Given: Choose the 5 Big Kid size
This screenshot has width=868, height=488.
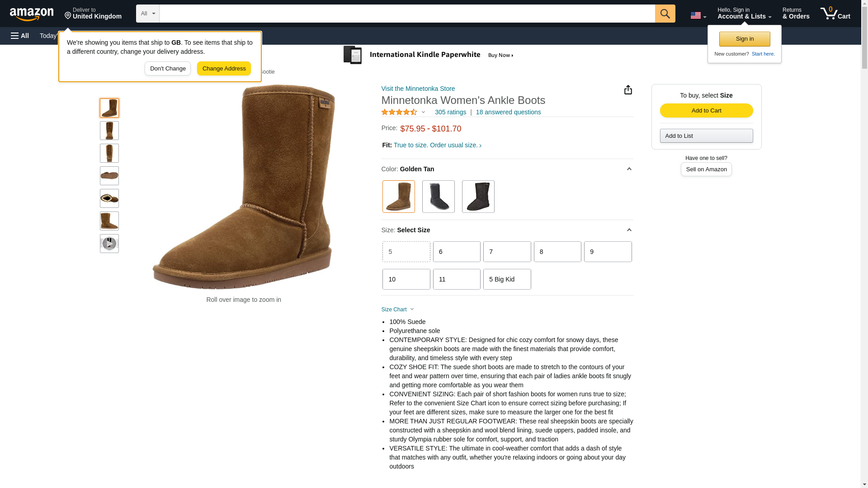Looking at the screenshot, I should (x=507, y=279).
